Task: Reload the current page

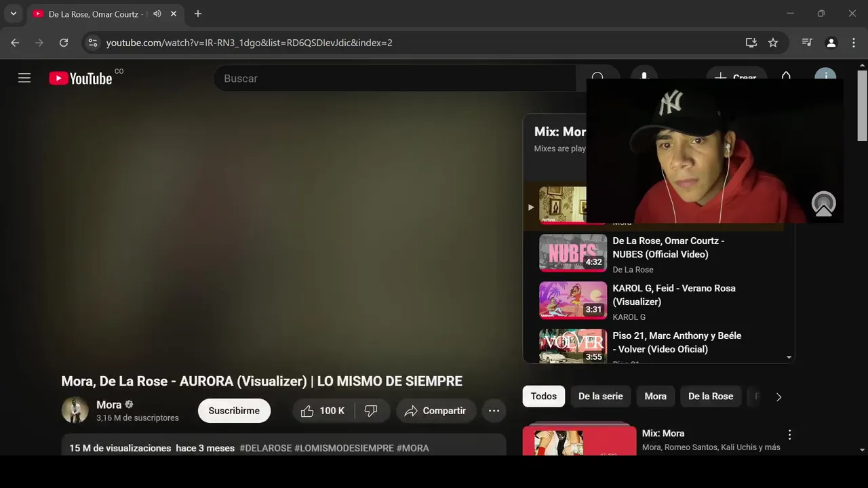Action: click(64, 43)
